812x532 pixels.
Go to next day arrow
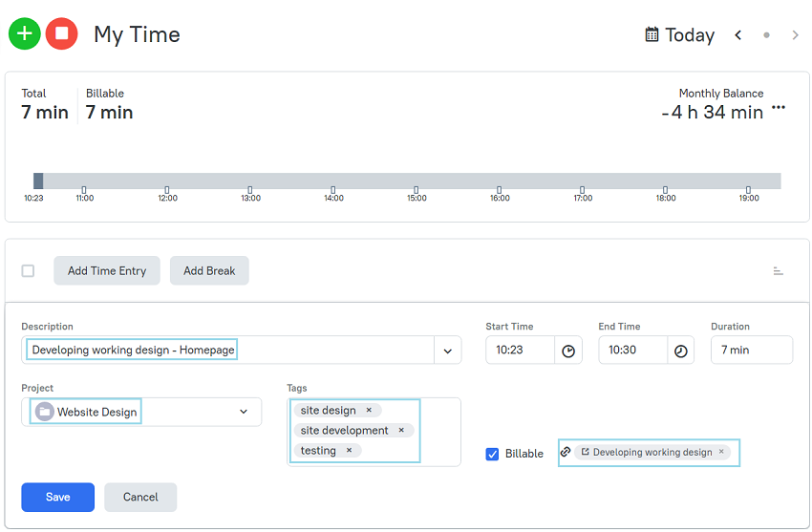[795, 34]
